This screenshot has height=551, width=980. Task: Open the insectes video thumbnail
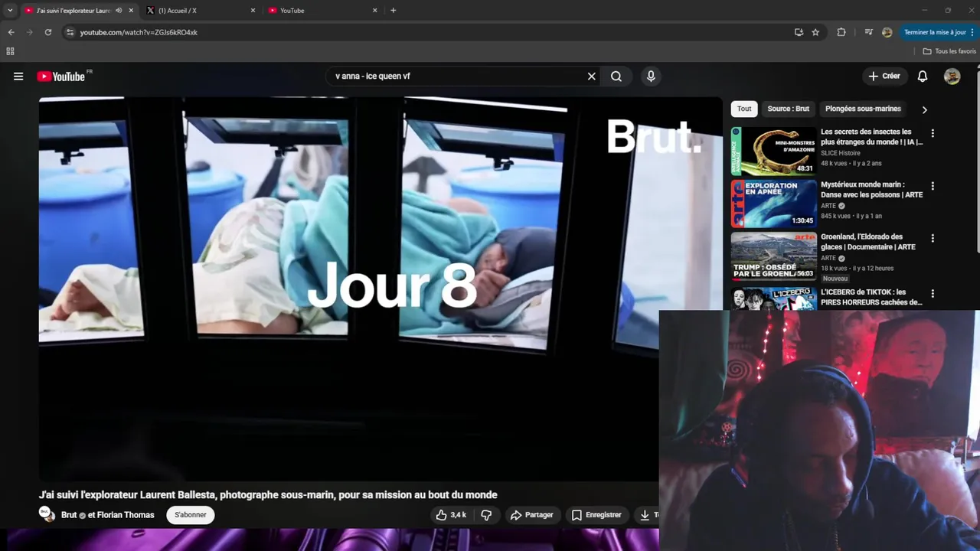pyautogui.click(x=773, y=151)
